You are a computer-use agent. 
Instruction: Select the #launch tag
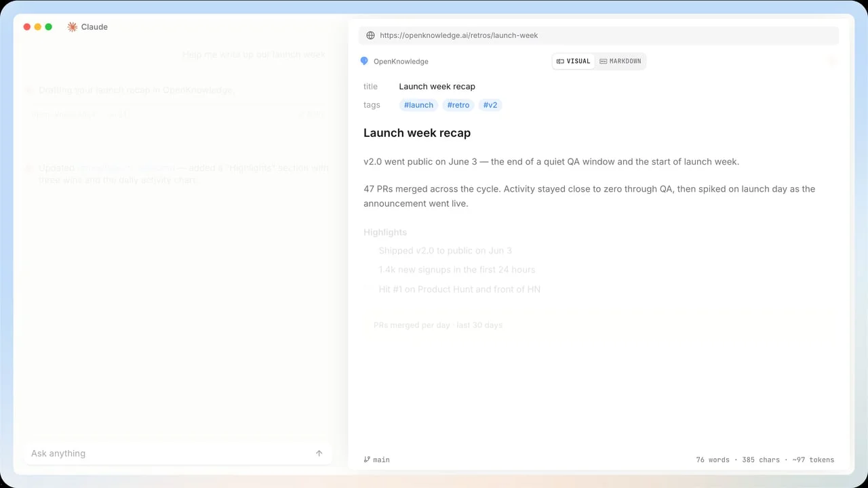(418, 105)
